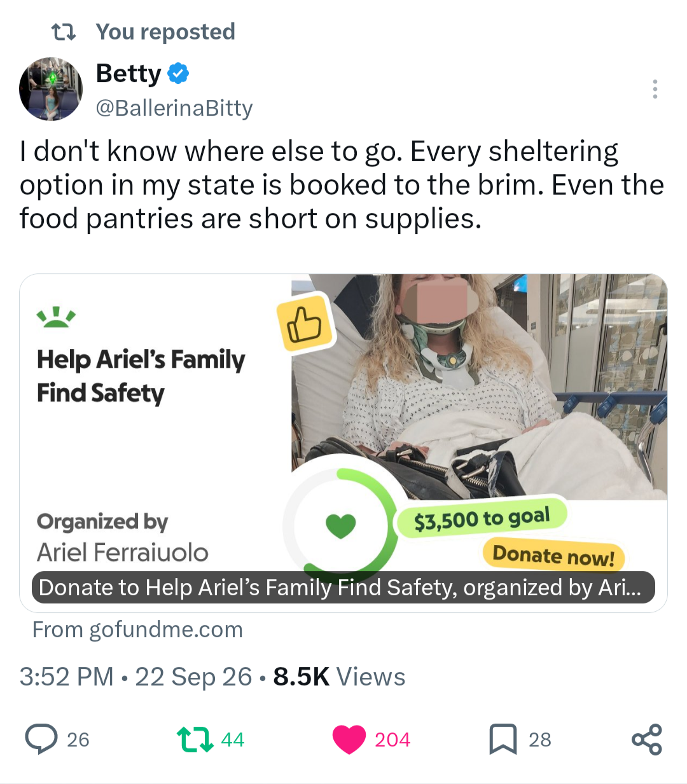
Task: Tap the yellow thumbs-up icon
Action: click(x=305, y=324)
